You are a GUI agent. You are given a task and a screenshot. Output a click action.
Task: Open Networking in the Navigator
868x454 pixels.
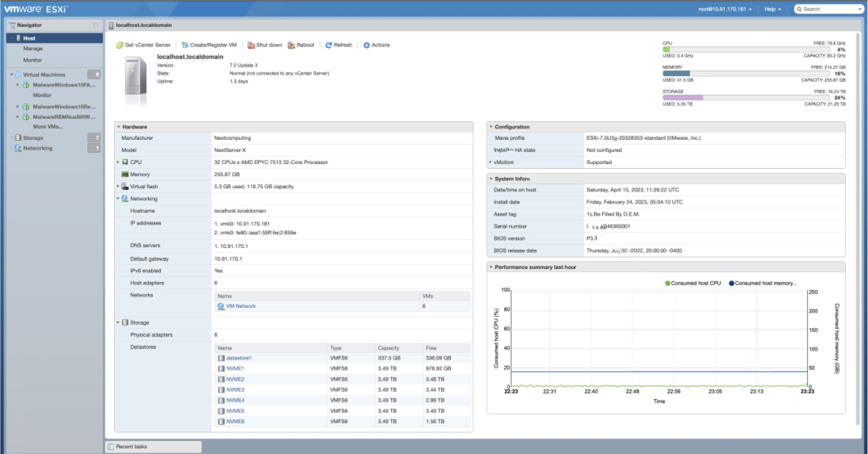pyautogui.click(x=38, y=148)
